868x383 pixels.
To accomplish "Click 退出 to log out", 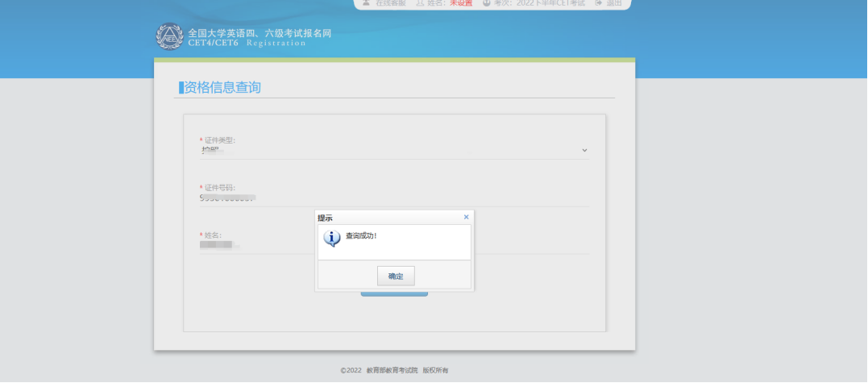I will (x=614, y=3).
